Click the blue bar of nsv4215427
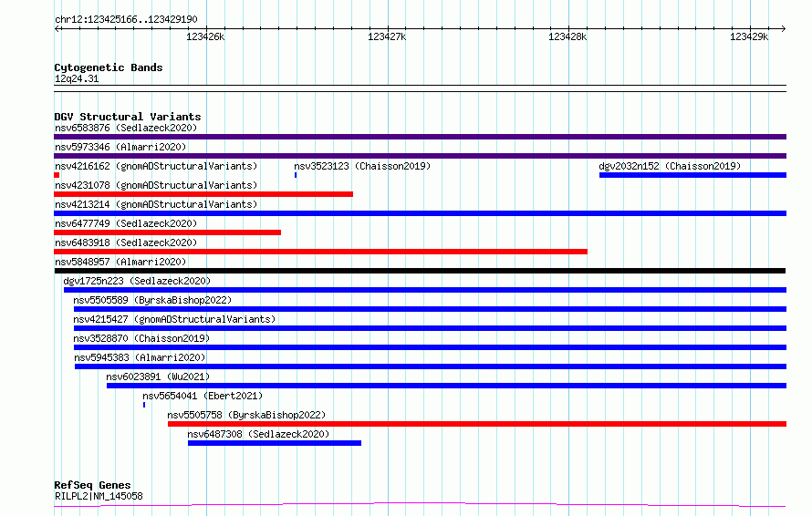 [x=431, y=328]
